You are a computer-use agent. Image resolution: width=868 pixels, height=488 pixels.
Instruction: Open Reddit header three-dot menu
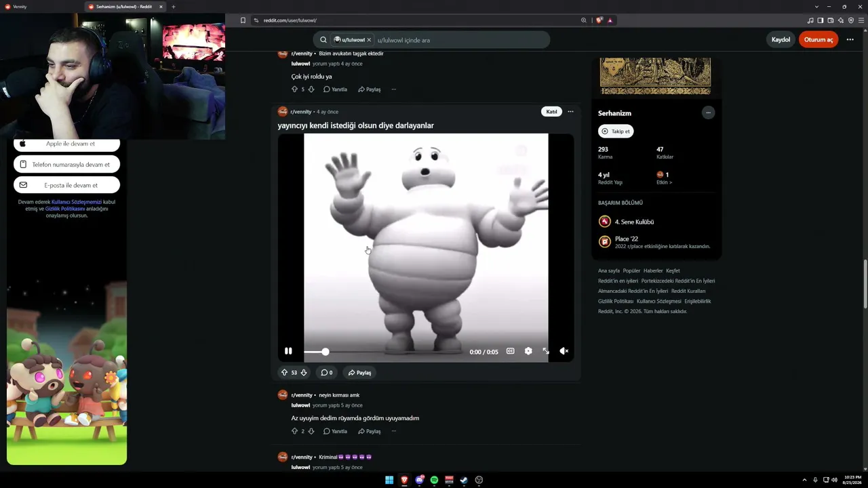[x=850, y=40]
